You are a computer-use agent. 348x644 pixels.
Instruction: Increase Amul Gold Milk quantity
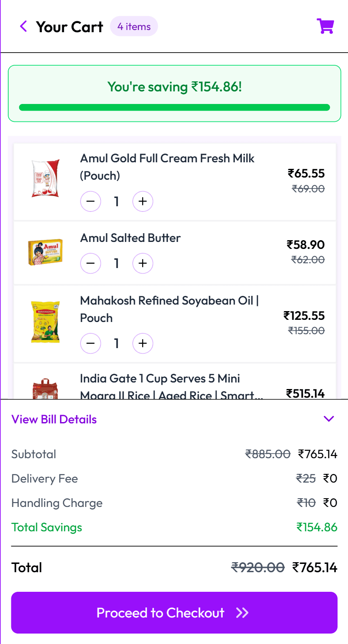pyautogui.click(x=143, y=201)
